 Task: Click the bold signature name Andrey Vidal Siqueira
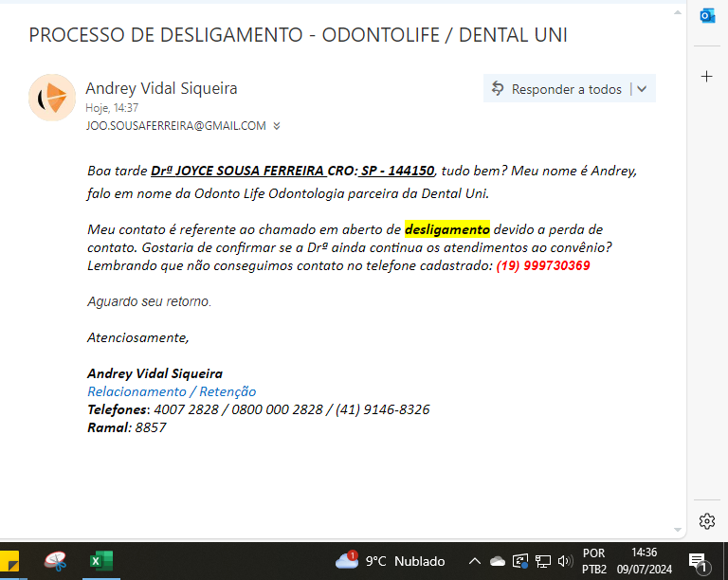pyautogui.click(x=155, y=373)
